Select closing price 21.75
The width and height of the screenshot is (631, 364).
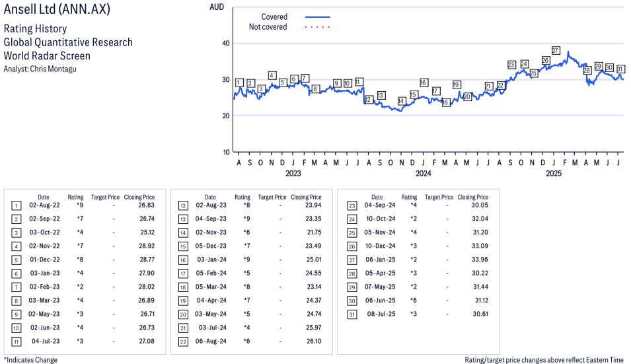point(314,232)
